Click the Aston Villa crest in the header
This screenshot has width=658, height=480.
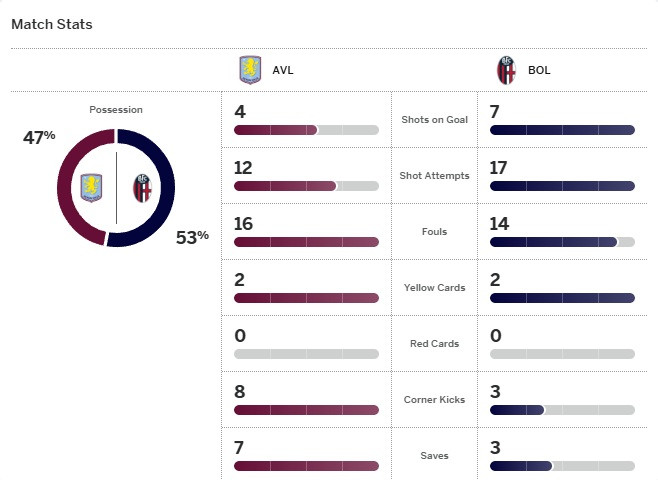[x=249, y=71]
